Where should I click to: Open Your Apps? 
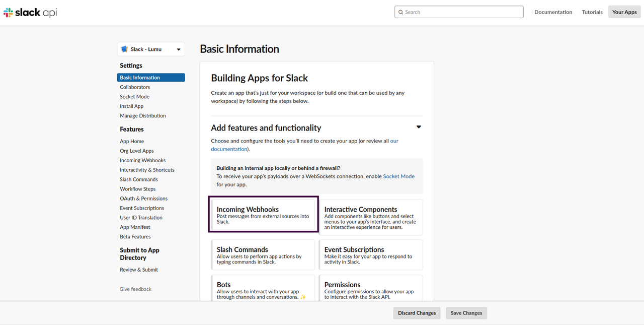pyautogui.click(x=624, y=12)
